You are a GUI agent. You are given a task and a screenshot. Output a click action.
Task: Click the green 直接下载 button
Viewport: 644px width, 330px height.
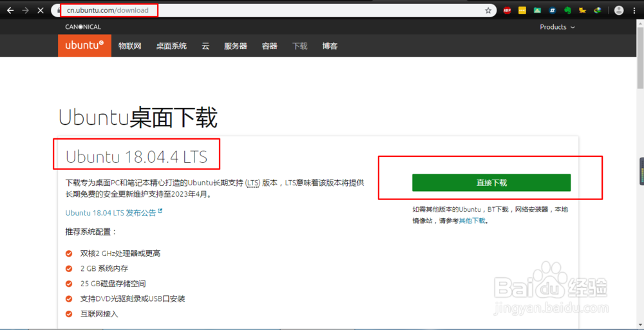point(491,183)
